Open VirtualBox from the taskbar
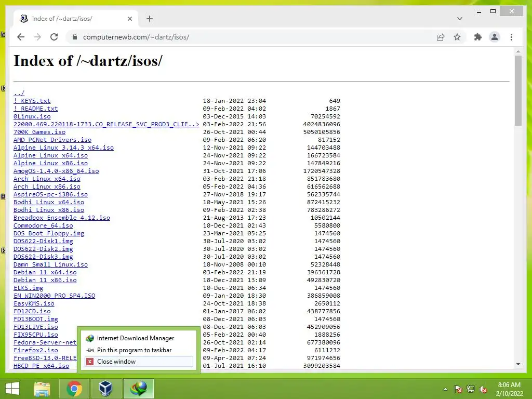This screenshot has width=532, height=399. click(x=105, y=389)
